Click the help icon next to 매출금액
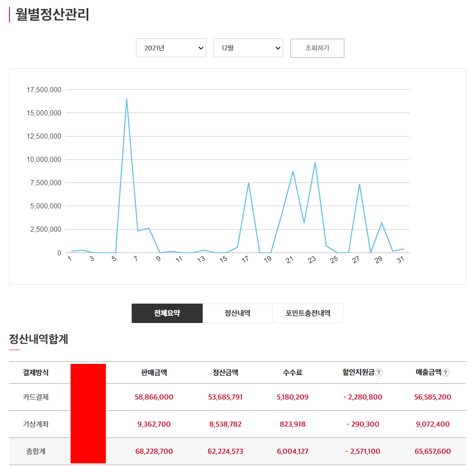 (x=445, y=373)
